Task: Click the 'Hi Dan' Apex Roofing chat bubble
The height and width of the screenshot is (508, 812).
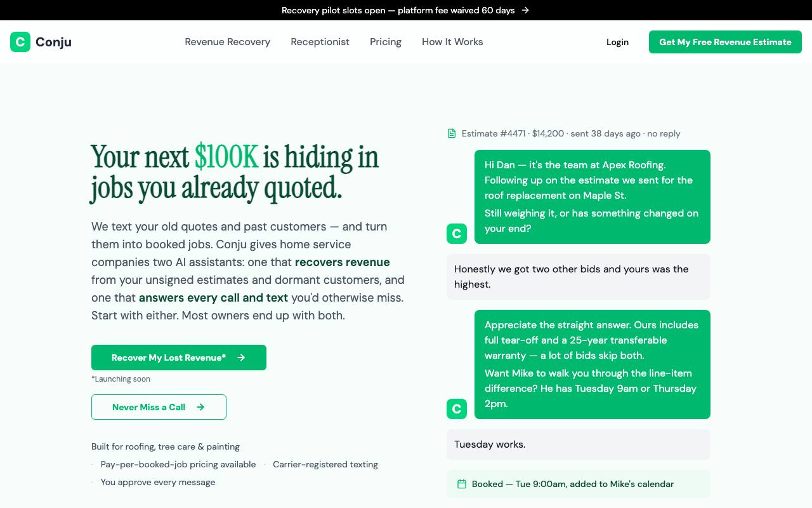Action: [593, 197]
